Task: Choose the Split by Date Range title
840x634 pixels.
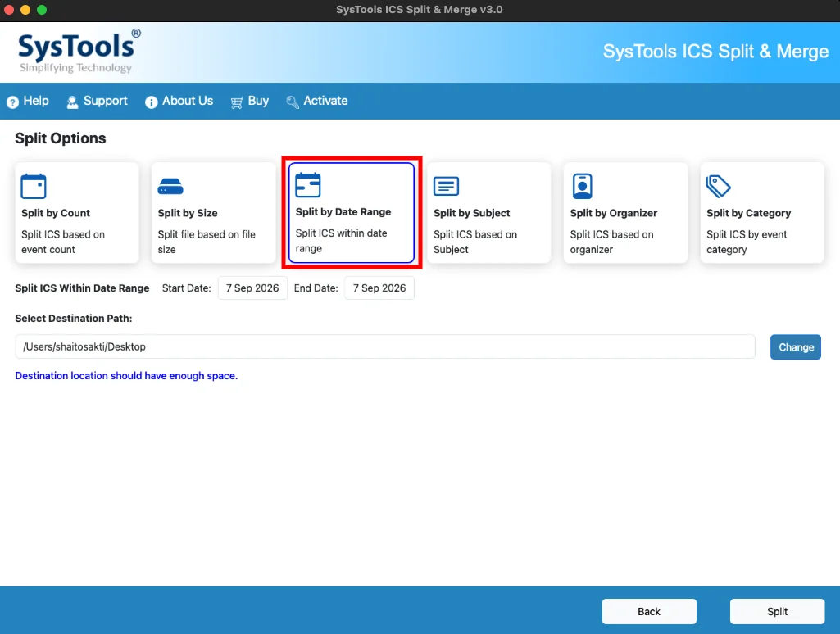Action: (343, 212)
